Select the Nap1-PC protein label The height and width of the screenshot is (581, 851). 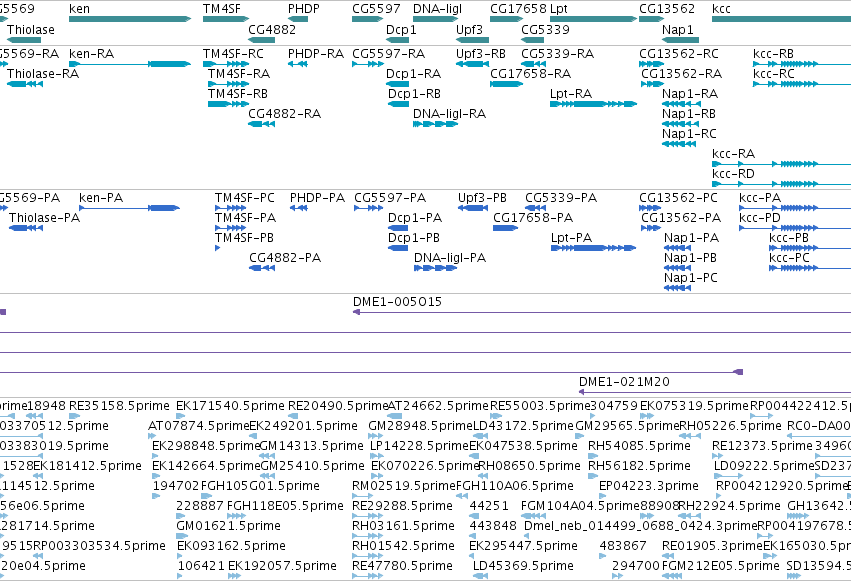tap(691, 278)
